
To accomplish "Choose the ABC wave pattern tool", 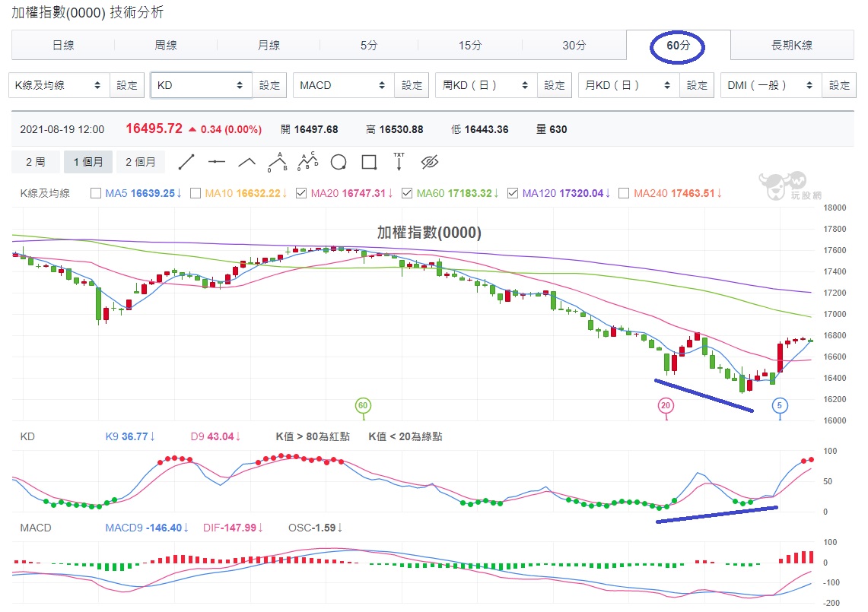I will coord(277,161).
